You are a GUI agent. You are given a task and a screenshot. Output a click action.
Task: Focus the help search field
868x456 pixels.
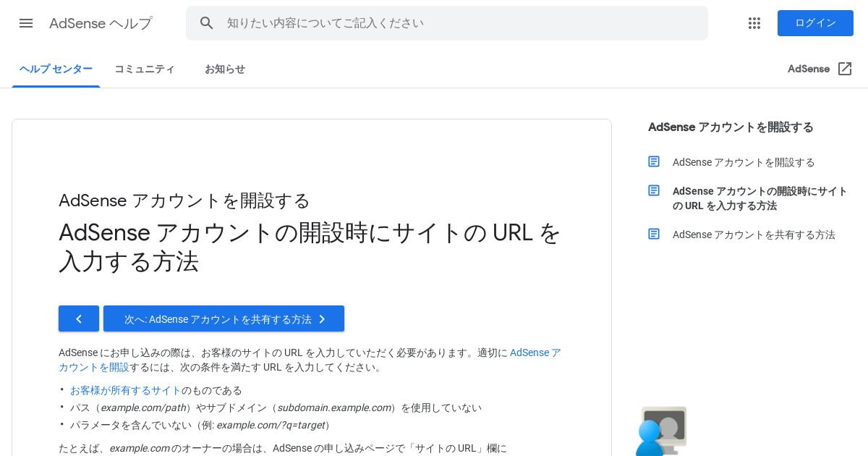click(x=447, y=23)
